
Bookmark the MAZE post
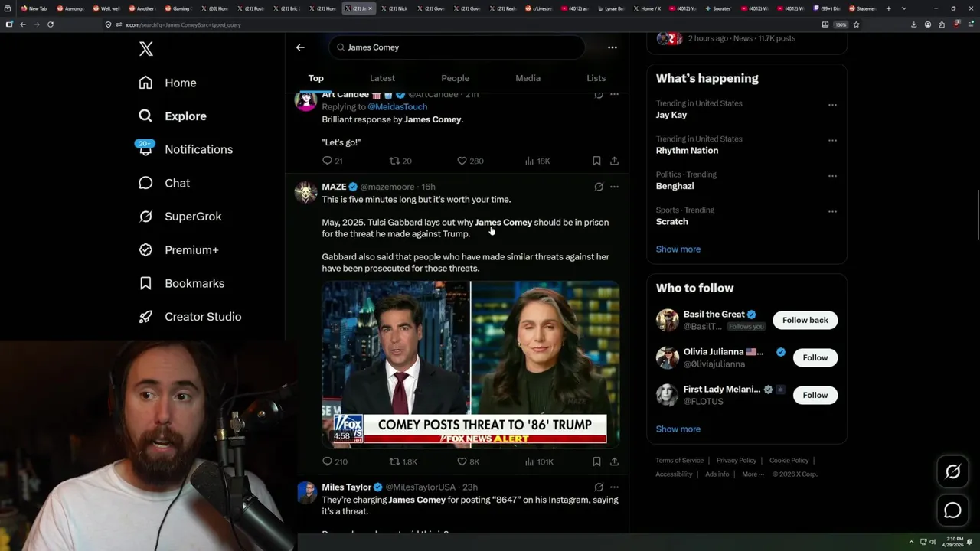pyautogui.click(x=596, y=461)
